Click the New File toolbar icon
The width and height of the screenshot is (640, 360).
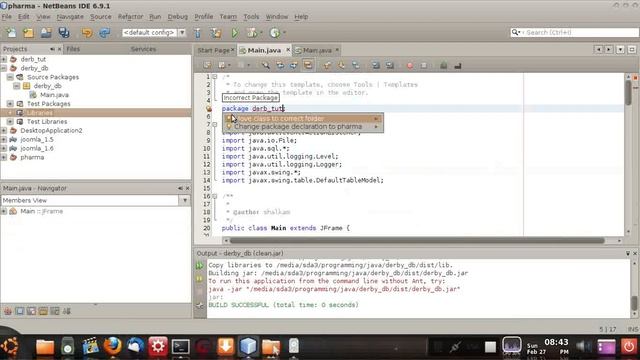11,33
